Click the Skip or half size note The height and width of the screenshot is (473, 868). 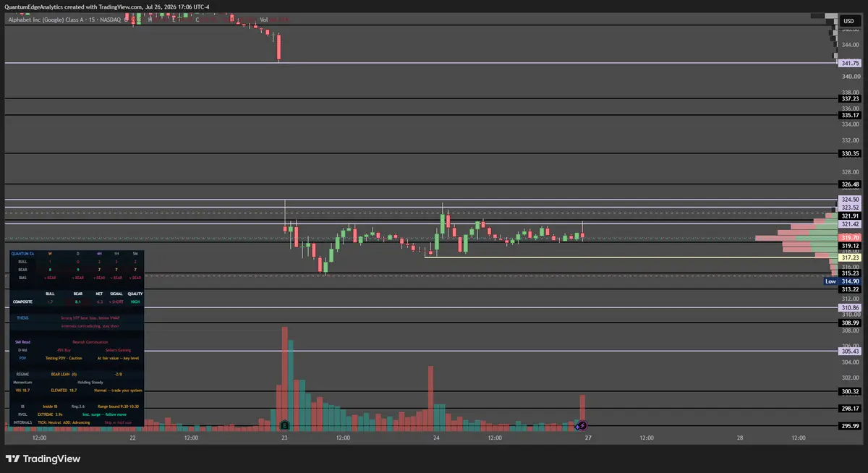[118, 422]
